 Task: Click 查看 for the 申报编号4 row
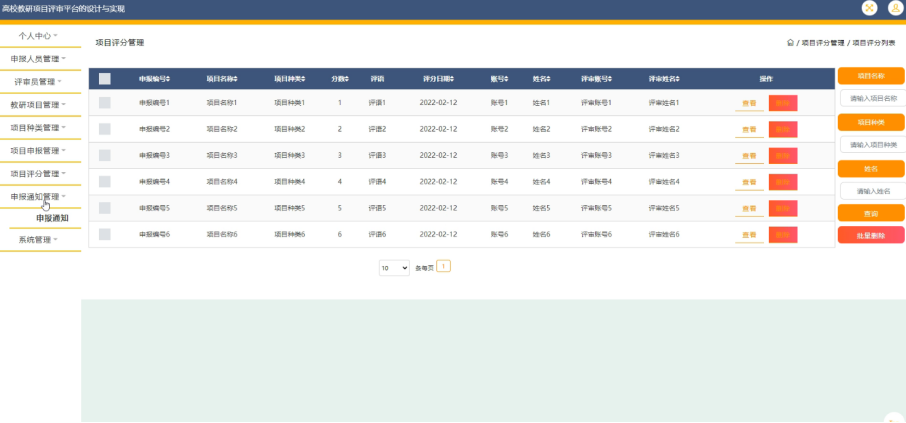tap(749, 182)
